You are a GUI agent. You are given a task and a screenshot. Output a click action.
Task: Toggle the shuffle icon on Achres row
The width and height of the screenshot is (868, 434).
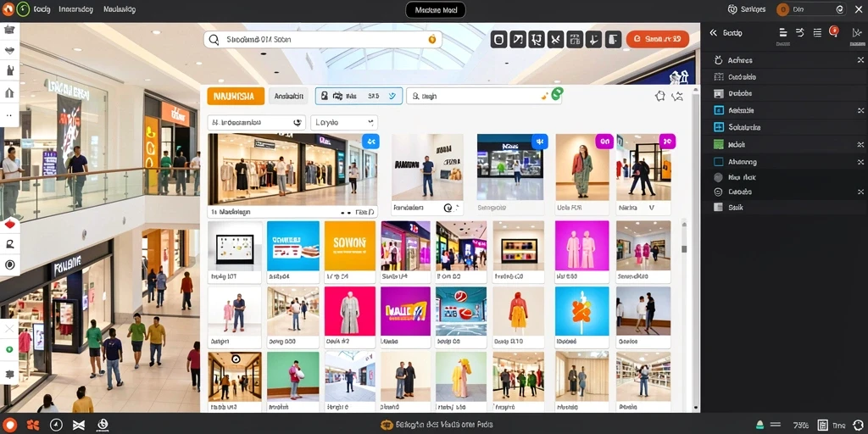click(x=860, y=60)
